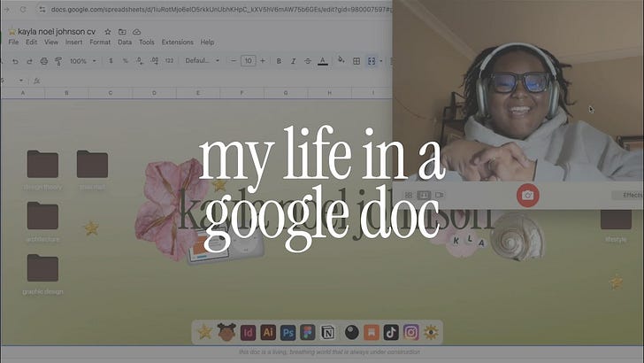Screen dimensions: 644x363
Task: Click Photo Booth Effects button
Action: 627,195
